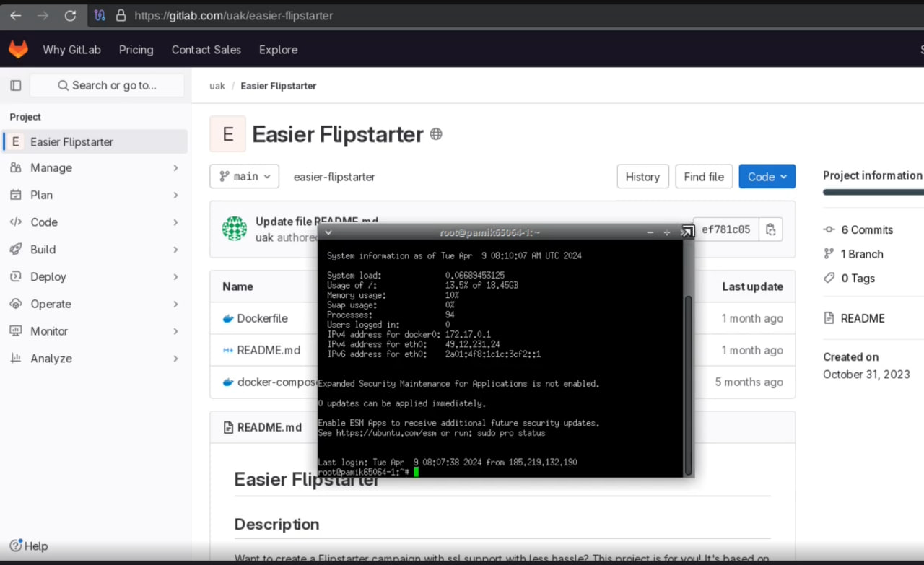Click the site lock icon in address bar
Viewport: 924px width, 565px height.
(x=121, y=15)
